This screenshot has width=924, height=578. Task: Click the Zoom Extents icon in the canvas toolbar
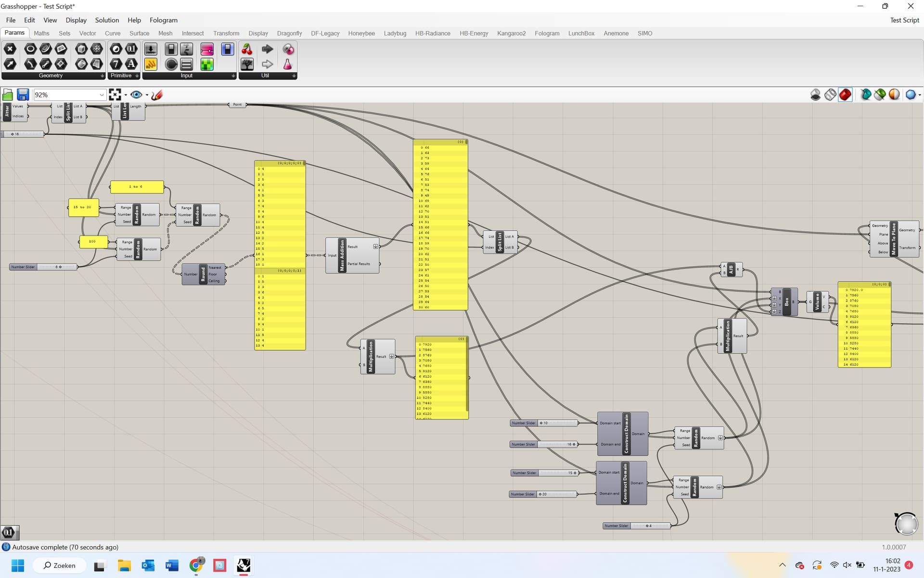click(115, 95)
